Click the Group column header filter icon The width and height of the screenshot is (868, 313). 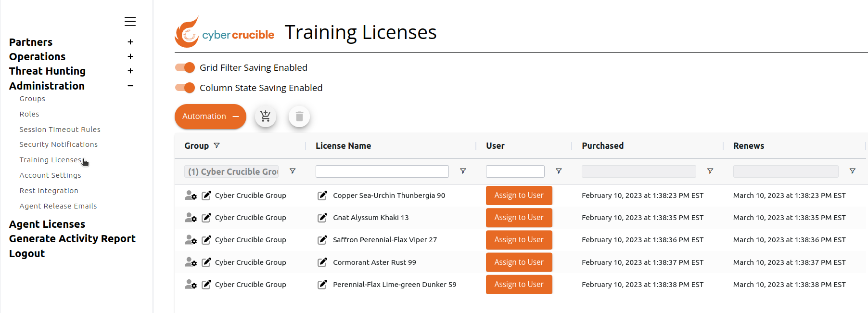pos(217,145)
